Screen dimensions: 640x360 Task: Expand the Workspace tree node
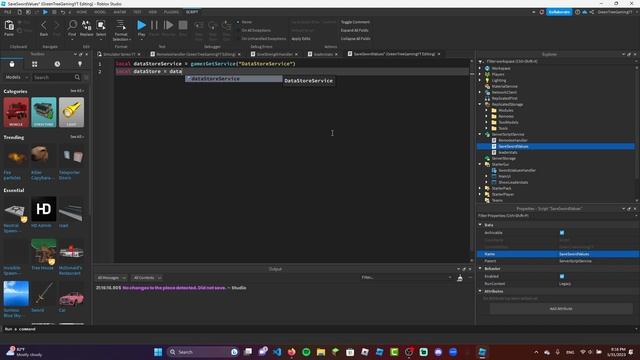tap(480, 69)
